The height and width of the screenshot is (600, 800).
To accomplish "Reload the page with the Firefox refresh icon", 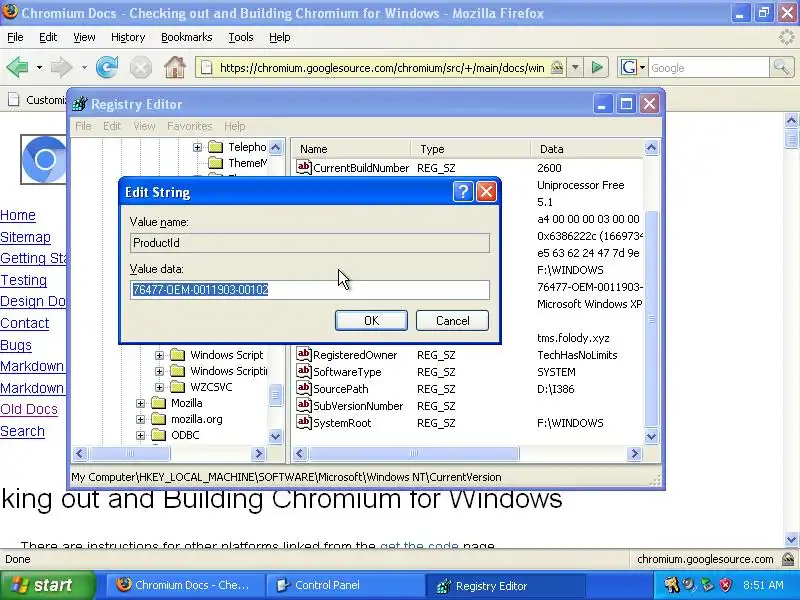I will pos(107,67).
